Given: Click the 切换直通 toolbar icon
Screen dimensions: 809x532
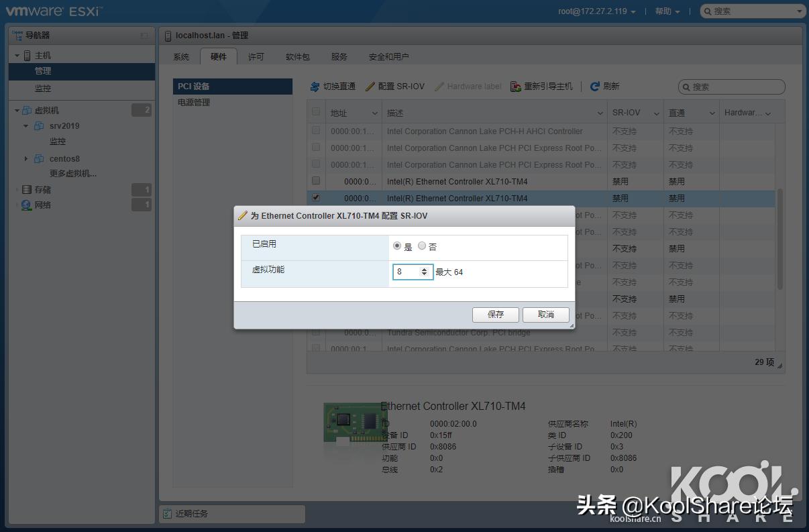Looking at the screenshot, I should pyautogui.click(x=316, y=86).
